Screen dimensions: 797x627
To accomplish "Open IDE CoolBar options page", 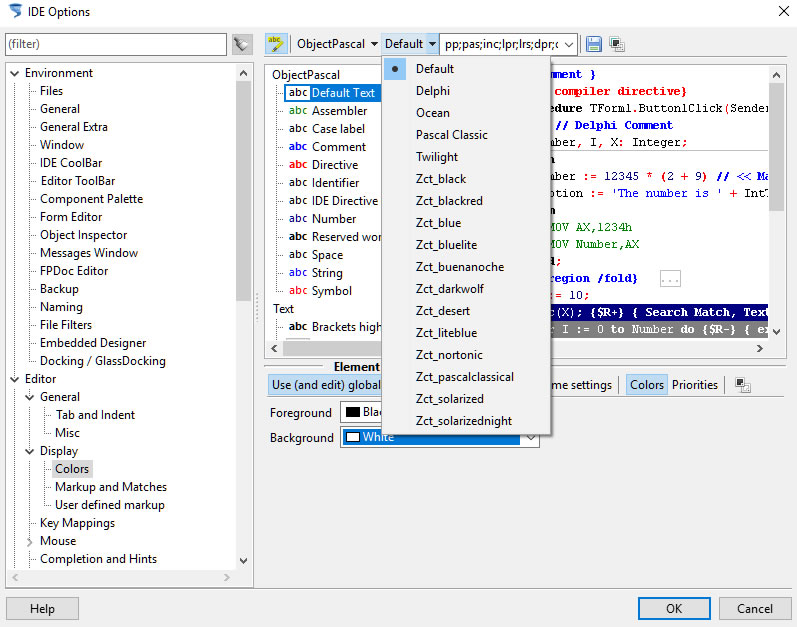I will point(71,163).
